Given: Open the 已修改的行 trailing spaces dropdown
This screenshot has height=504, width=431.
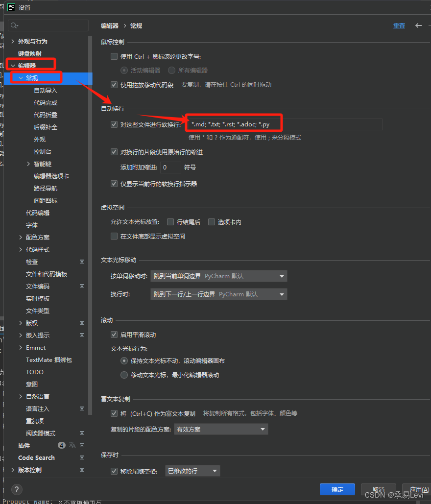Looking at the screenshot, I should pyautogui.click(x=192, y=471).
